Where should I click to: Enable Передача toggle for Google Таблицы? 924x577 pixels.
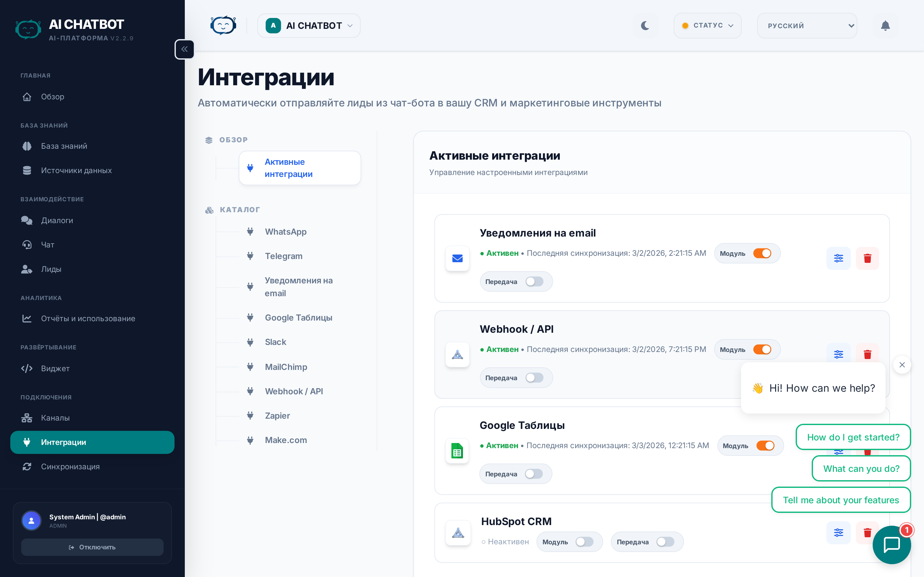pyautogui.click(x=534, y=474)
